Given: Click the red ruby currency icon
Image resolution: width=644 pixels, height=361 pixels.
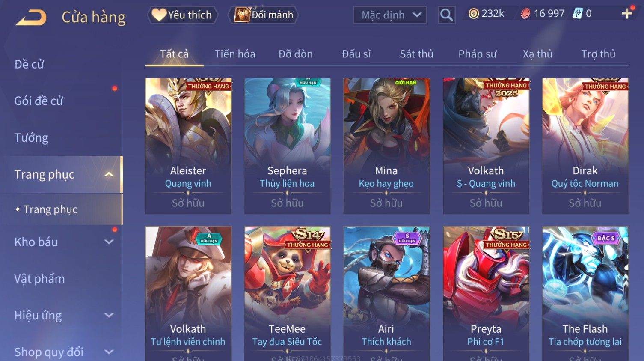Looking at the screenshot, I should click(x=525, y=14).
